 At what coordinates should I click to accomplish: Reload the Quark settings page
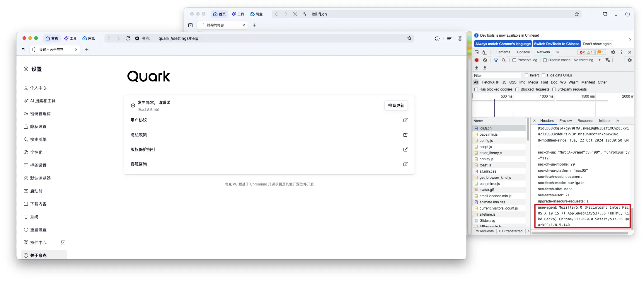[x=128, y=38]
